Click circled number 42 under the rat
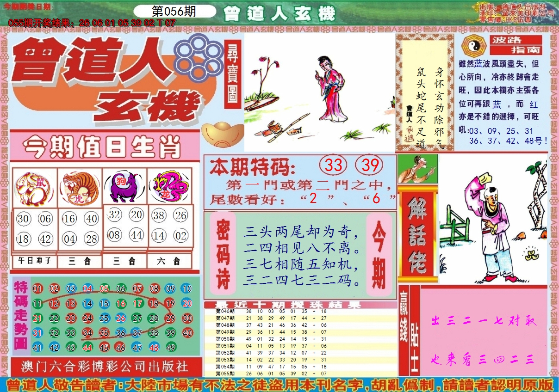 point(45,239)
